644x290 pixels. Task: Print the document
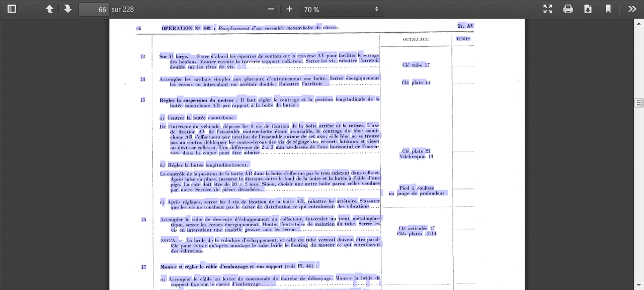[x=568, y=9]
